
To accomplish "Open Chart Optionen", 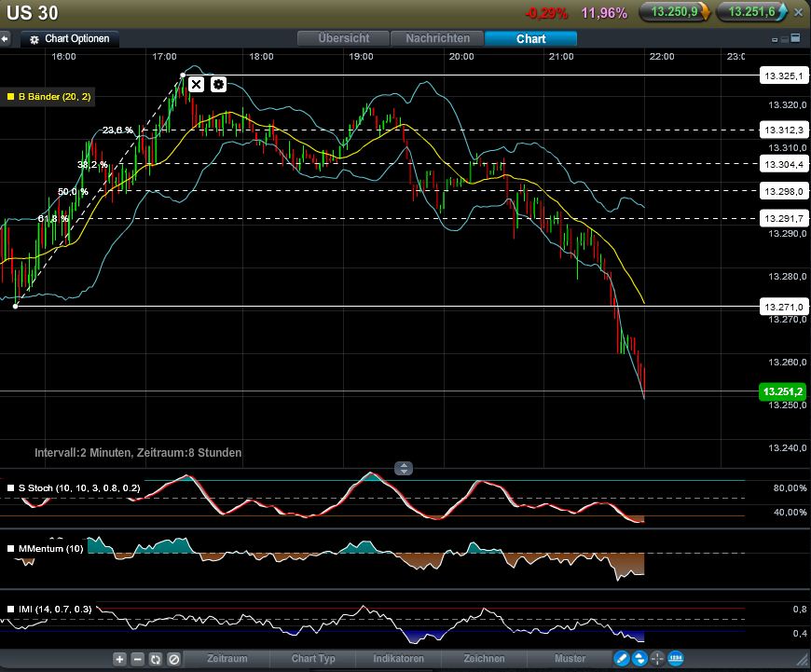I will point(70,39).
